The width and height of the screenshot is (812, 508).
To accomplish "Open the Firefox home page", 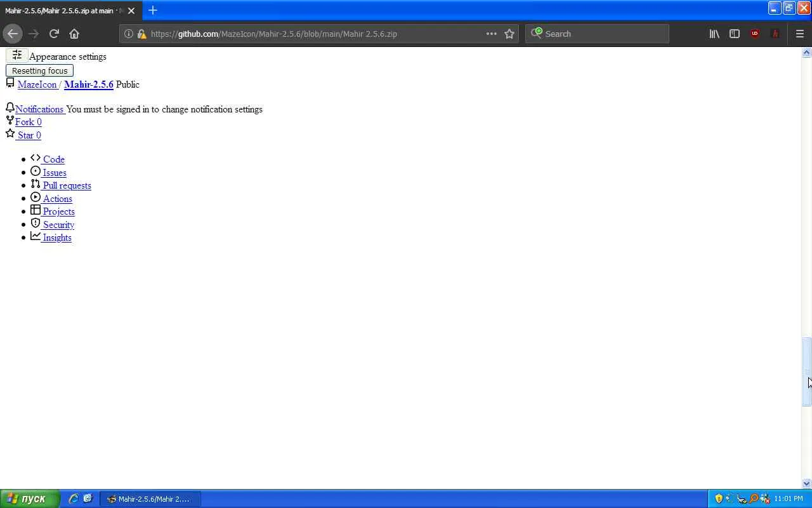I will [x=74, y=34].
